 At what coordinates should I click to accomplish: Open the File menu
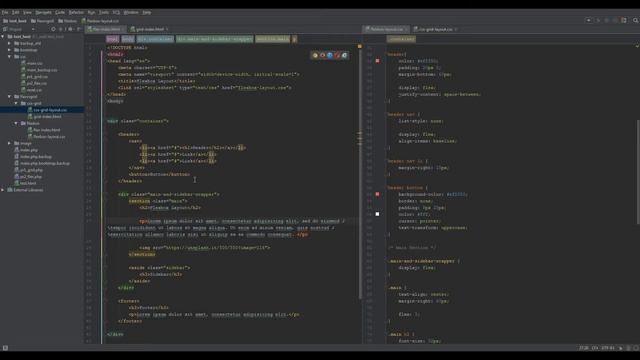(x=5, y=13)
